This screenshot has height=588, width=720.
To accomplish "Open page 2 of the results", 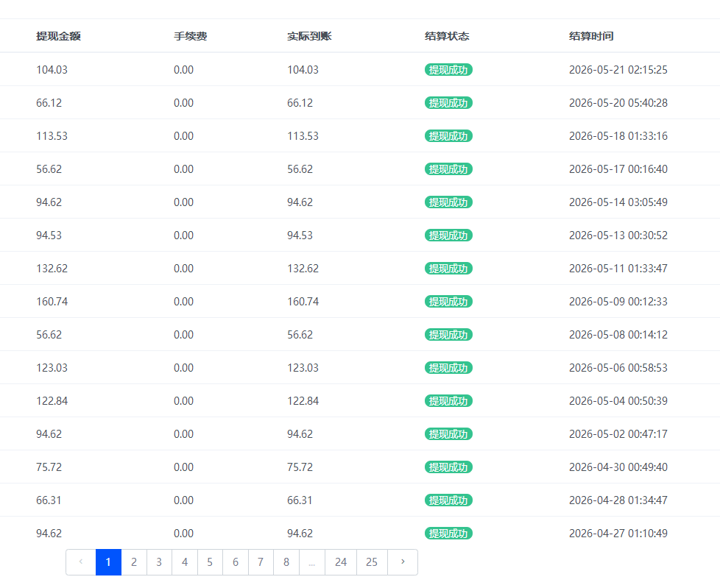I will [x=134, y=562].
